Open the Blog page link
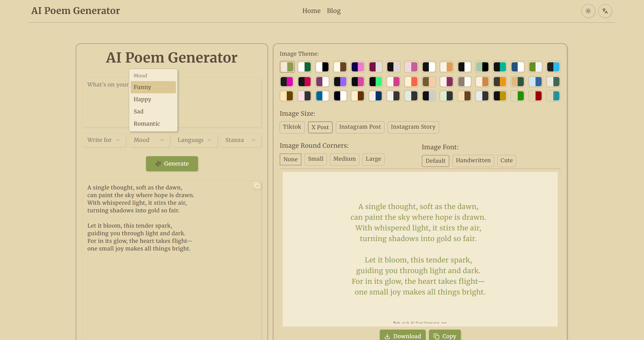The height and width of the screenshot is (340, 644). (334, 11)
